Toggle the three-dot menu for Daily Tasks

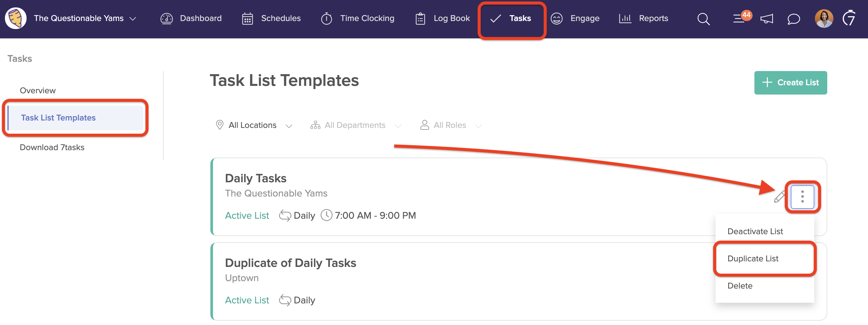coord(802,197)
